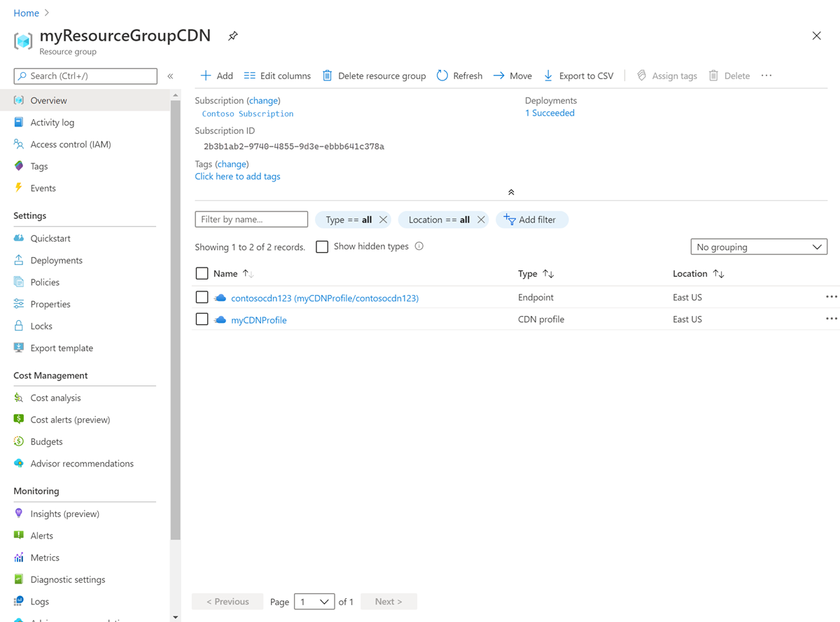
Task: Click the Metrics chart icon
Action: [19, 558]
